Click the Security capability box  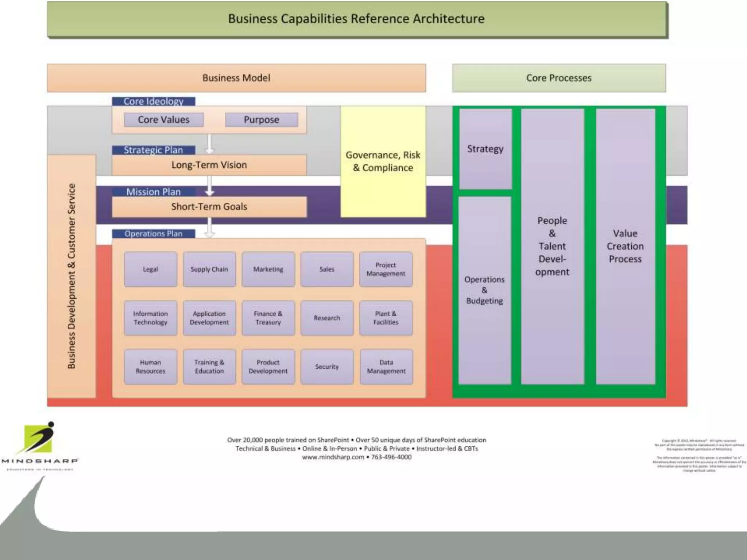pyautogui.click(x=327, y=367)
